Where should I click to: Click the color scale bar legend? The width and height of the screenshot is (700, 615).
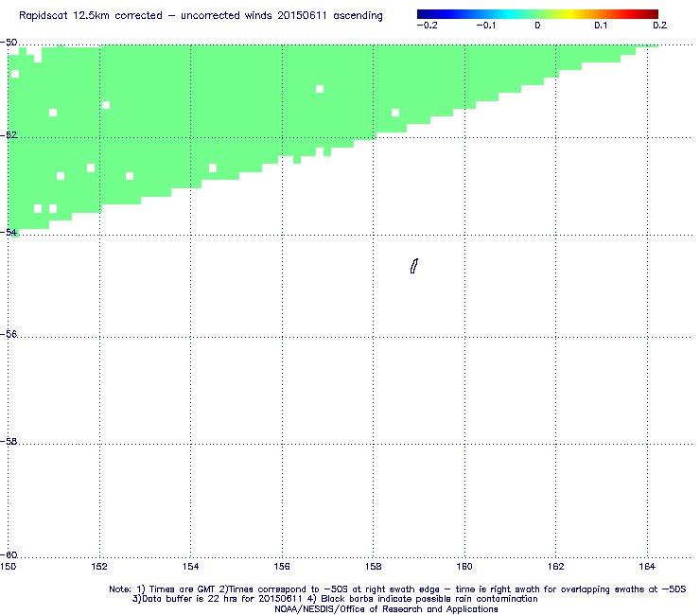click(537, 14)
